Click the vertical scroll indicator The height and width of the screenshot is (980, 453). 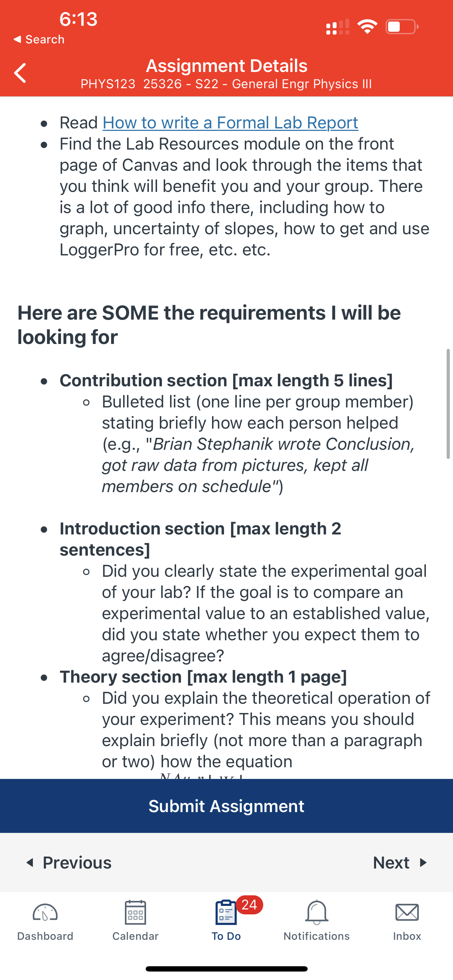tap(448, 404)
